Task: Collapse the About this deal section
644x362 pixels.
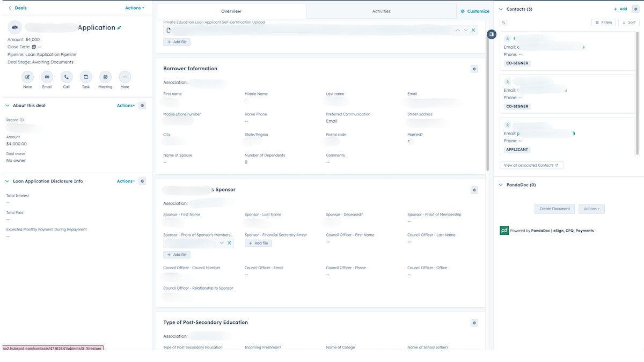Action: [7, 106]
